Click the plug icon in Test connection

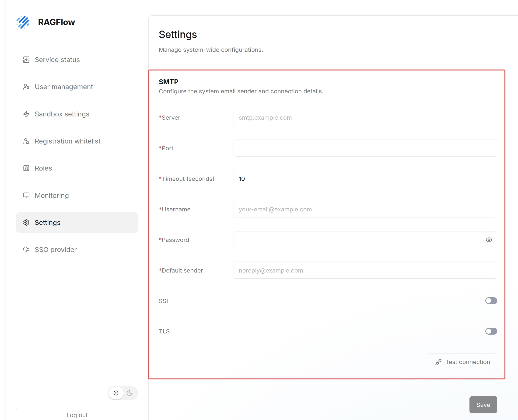438,362
